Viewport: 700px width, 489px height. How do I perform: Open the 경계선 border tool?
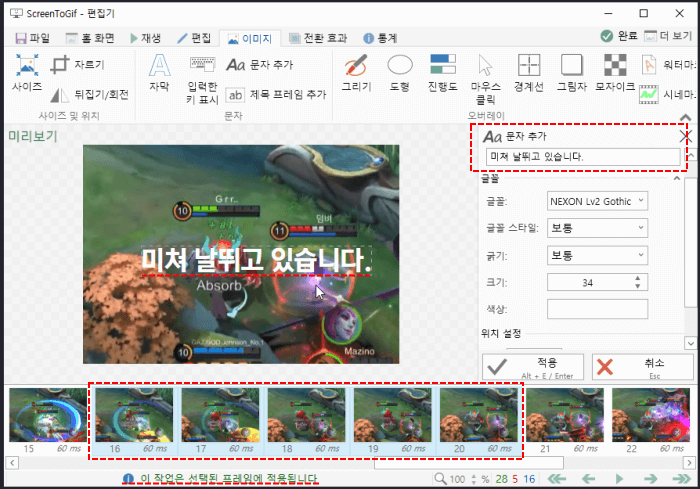point(529,73)
